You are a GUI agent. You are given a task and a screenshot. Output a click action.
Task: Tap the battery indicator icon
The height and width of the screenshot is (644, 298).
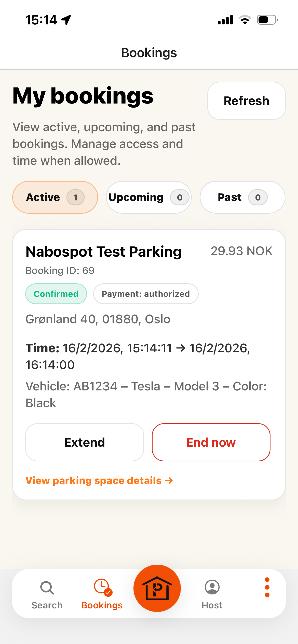(x=267, y=20)
